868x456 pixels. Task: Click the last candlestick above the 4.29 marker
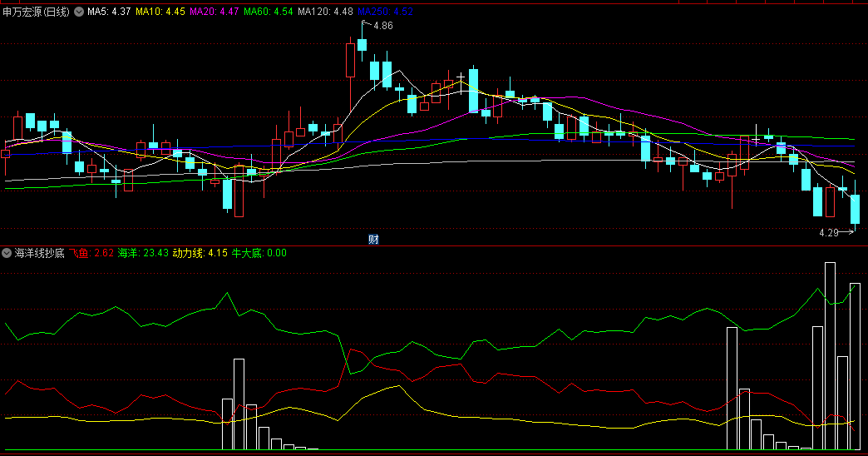pos(856,208)
